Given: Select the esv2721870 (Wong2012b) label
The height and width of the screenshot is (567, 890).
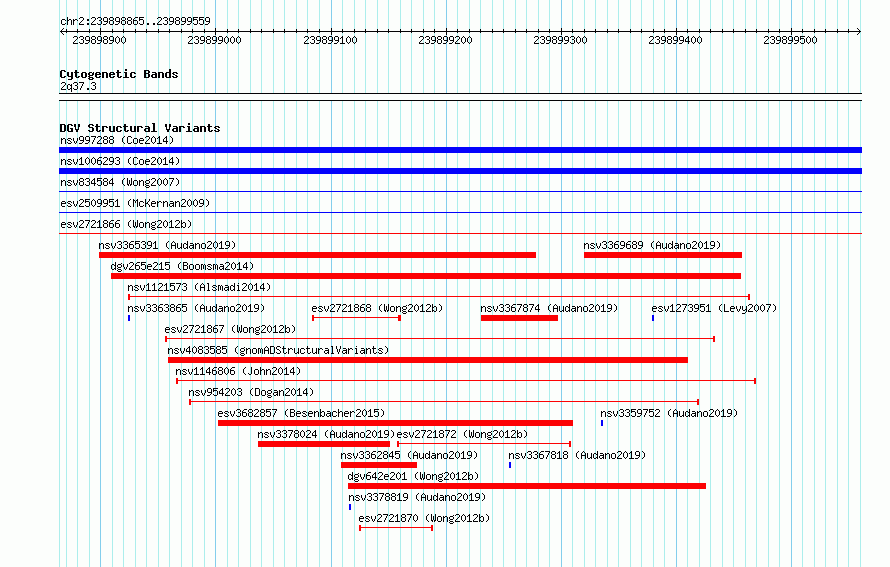Looking at the screenshot, I should click(x=424, y=518).
